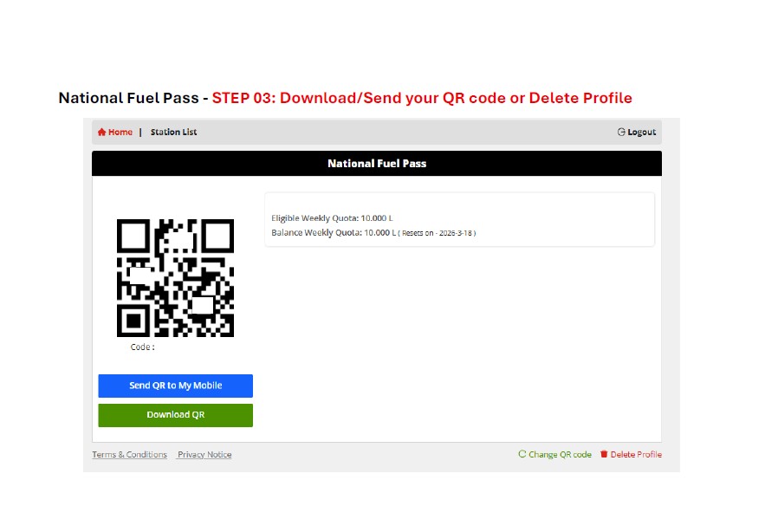Download the QR using green button
Screen dimensions: 765x532
click(x=176, y=415)
